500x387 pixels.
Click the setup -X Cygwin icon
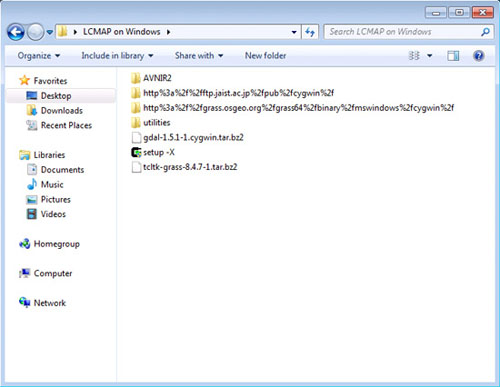[136, 152]
